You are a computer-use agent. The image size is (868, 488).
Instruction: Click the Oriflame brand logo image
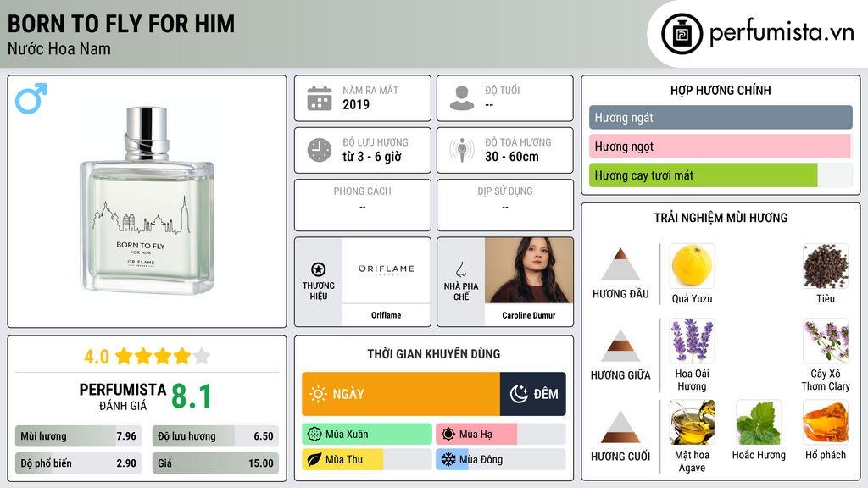[x=386, y=270]
